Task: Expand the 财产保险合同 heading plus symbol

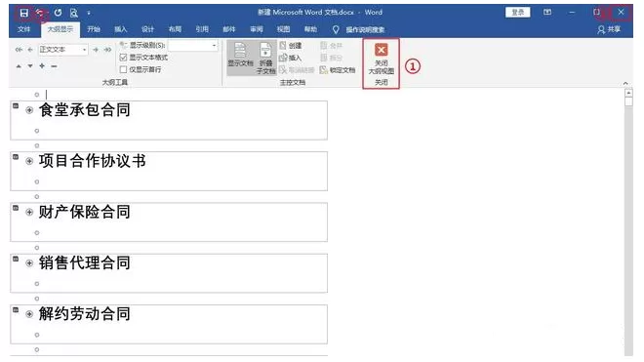Action: [29, 212]
